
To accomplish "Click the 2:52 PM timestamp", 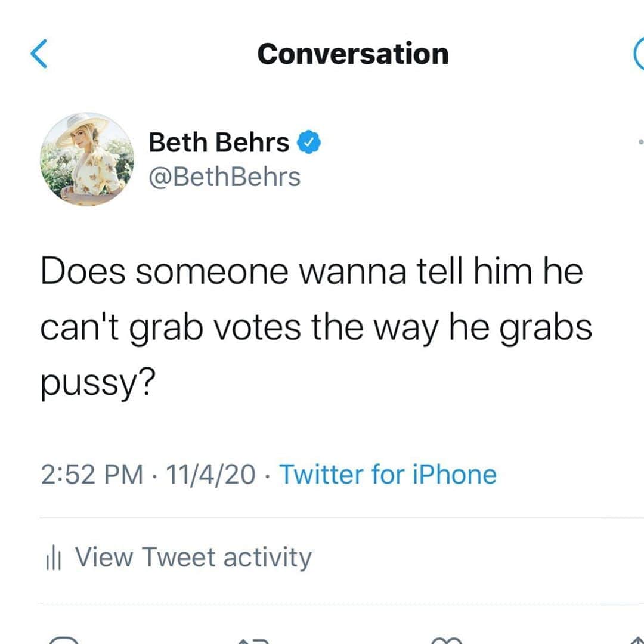I will (x=92, y=475).
